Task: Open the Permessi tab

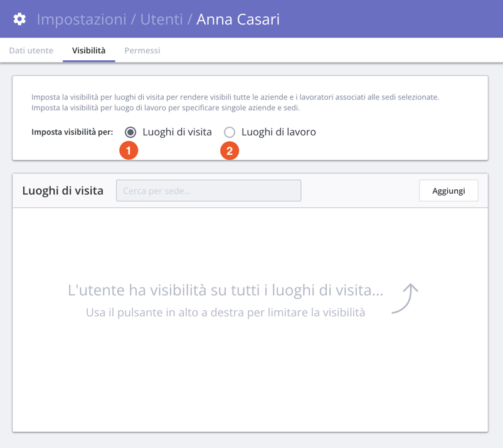Action: tap(142, 50)
